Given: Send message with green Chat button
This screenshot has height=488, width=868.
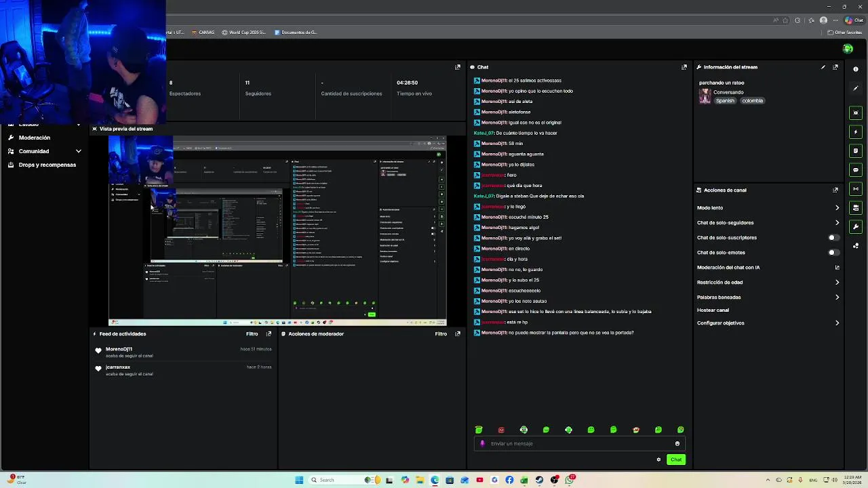Looking at the screenshot, I should coord(676,460).
